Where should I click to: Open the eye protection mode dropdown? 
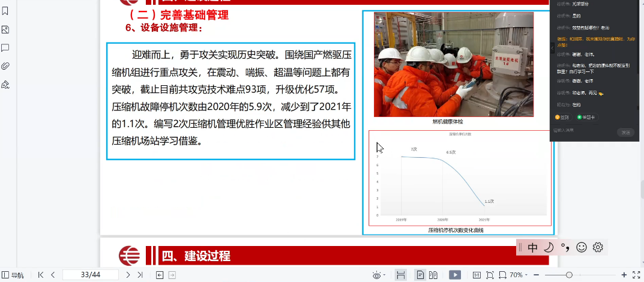(x=379, y=275)
